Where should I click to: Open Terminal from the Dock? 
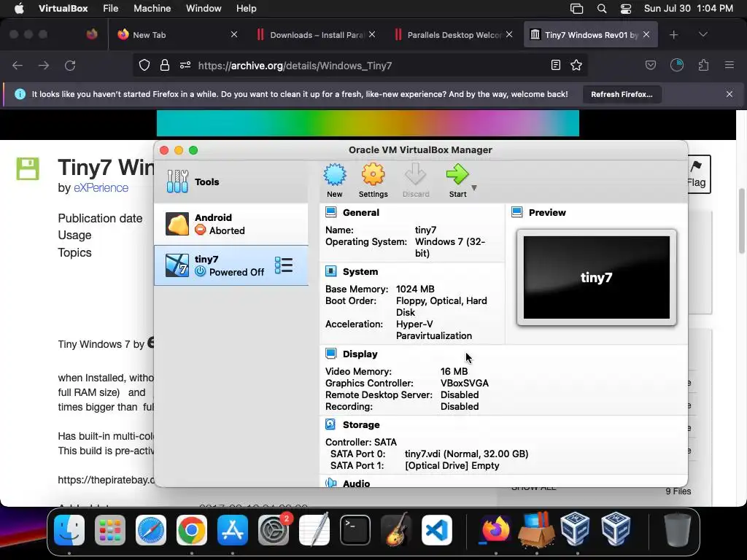(355, 530)
